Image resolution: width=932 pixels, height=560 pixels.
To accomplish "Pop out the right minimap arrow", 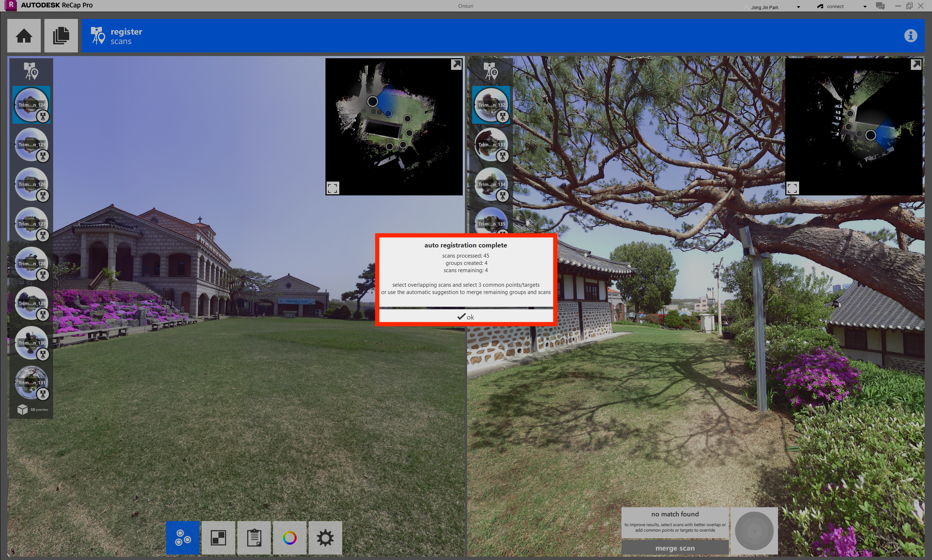I will [916, 64].
